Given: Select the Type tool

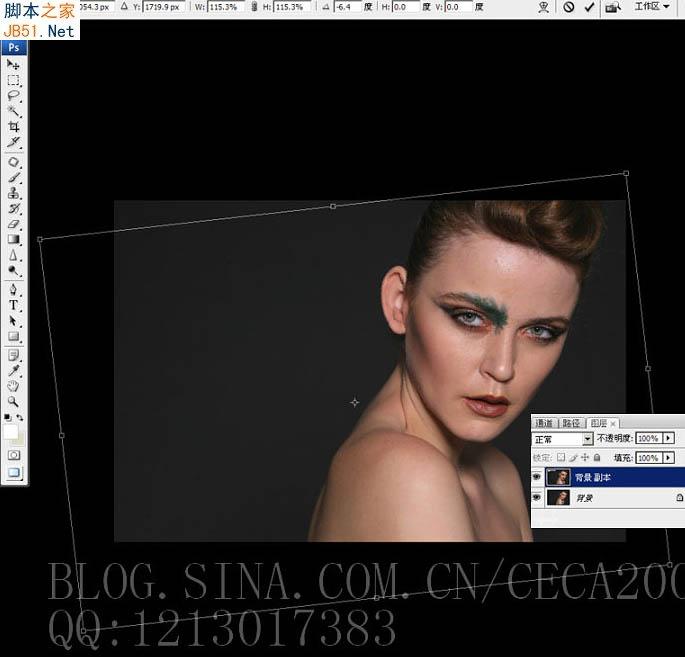Looking at the screenshot, I should [x=13, y=305].
